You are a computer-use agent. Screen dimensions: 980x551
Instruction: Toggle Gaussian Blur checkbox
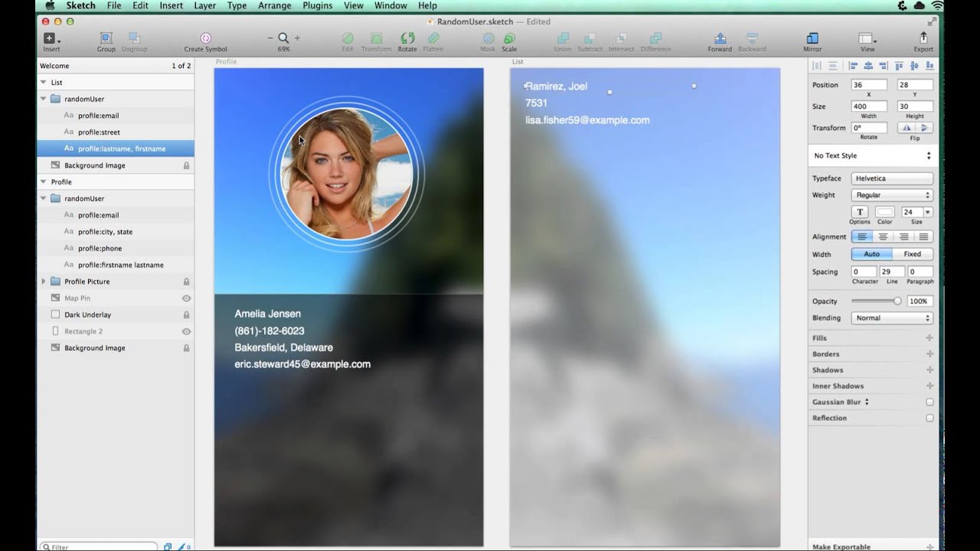click(x=929, y=402)
